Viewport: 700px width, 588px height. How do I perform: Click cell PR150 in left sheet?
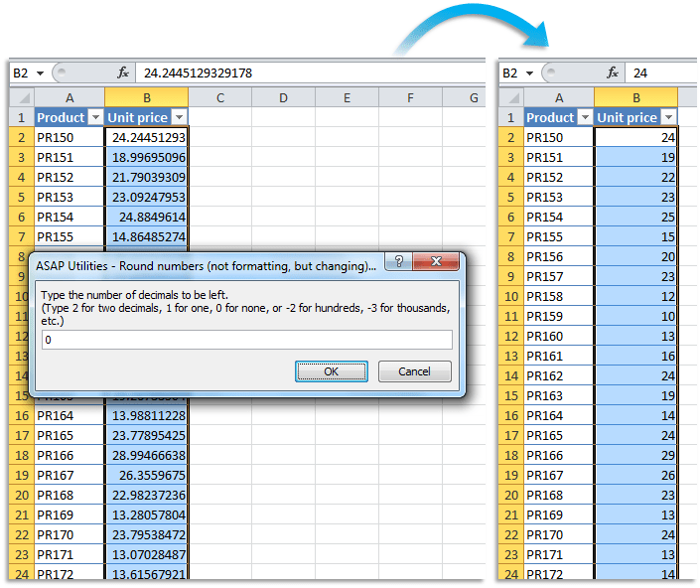coord(70,137)
